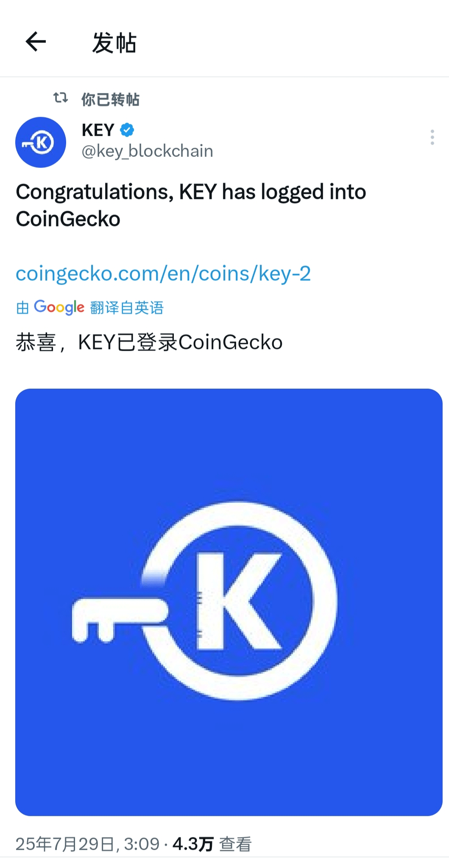This screenshot has width=449, height=868.
Task: Click the 你已转帖 repost label
Action: pos(110,100)
